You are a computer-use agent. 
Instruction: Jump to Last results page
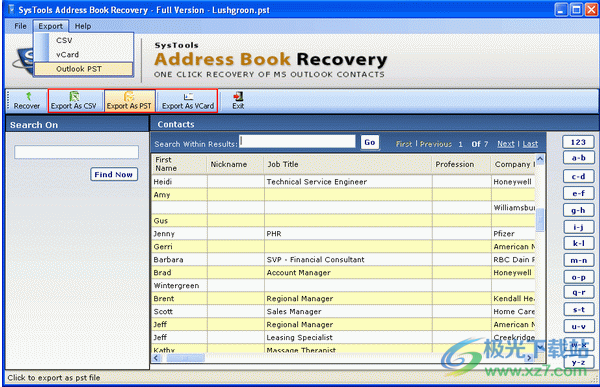pos(530,144)
